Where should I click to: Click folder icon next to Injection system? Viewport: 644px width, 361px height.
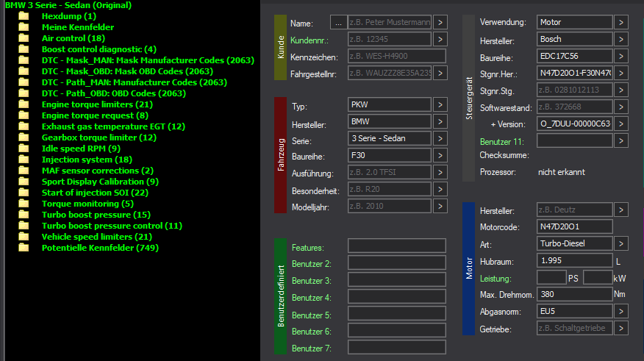[24, 160]
